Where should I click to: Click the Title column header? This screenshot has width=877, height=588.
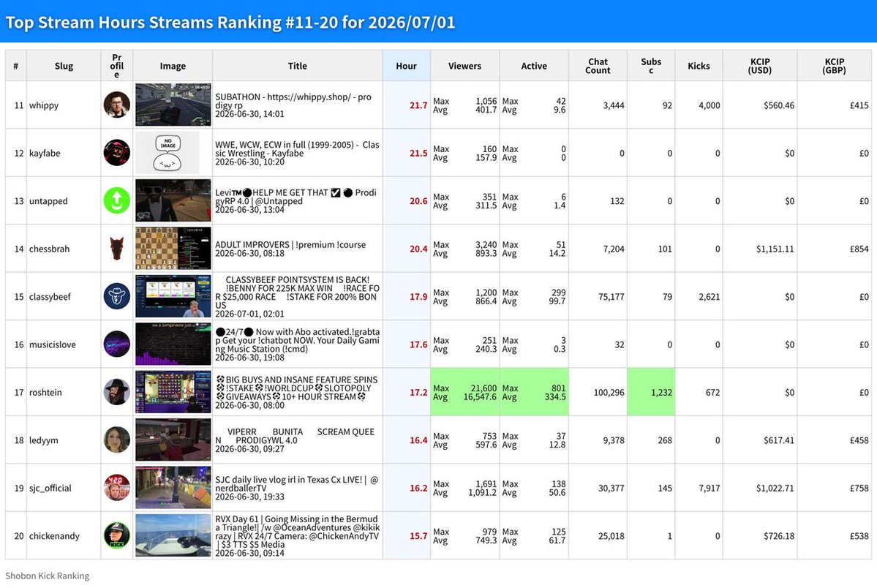298,66
